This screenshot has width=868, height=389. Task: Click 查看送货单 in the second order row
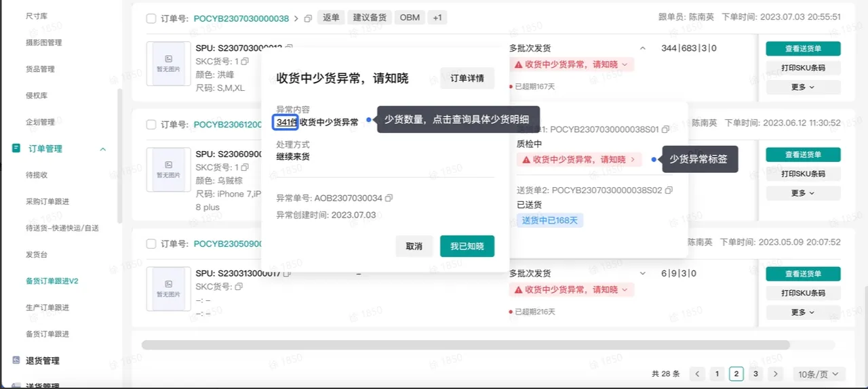point(803,155)
